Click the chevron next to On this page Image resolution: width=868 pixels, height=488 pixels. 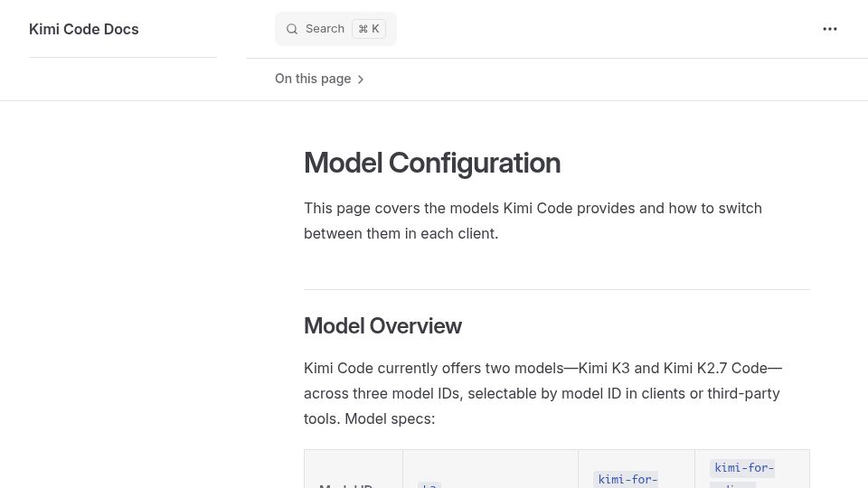(x=361, y=80)
